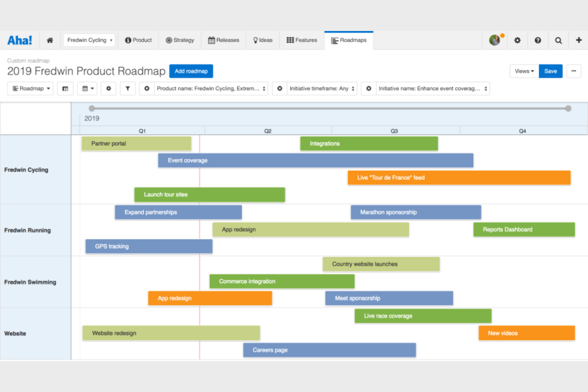The width and height of the screenshot is (588, 392).
Task: Click the filter funnel icon
Action: (128, 89)
